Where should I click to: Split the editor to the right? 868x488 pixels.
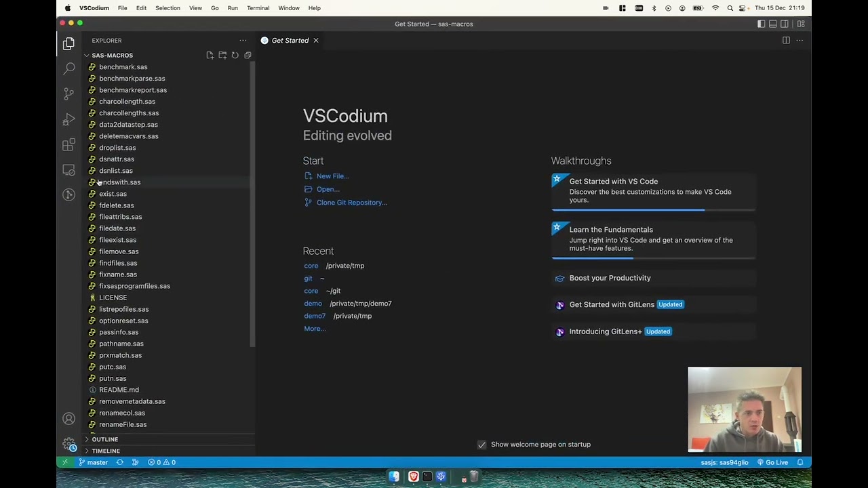pos(786,41)
